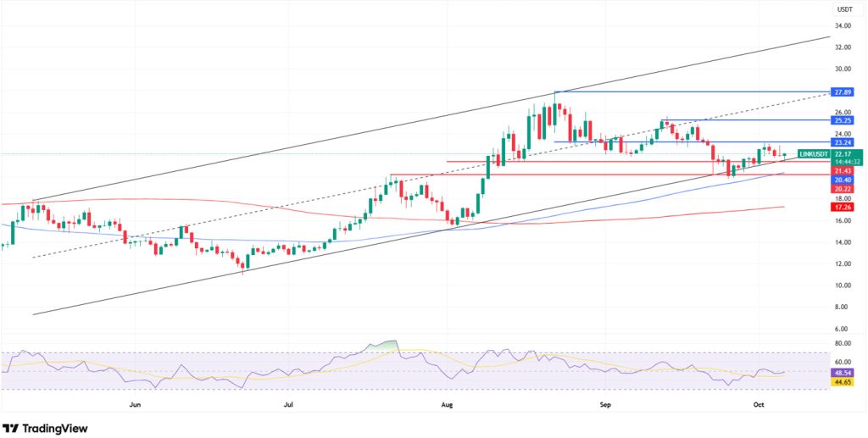Click the USDT currency label
Image resolution: width=868 pixels, height=438 pixels.
844,9
